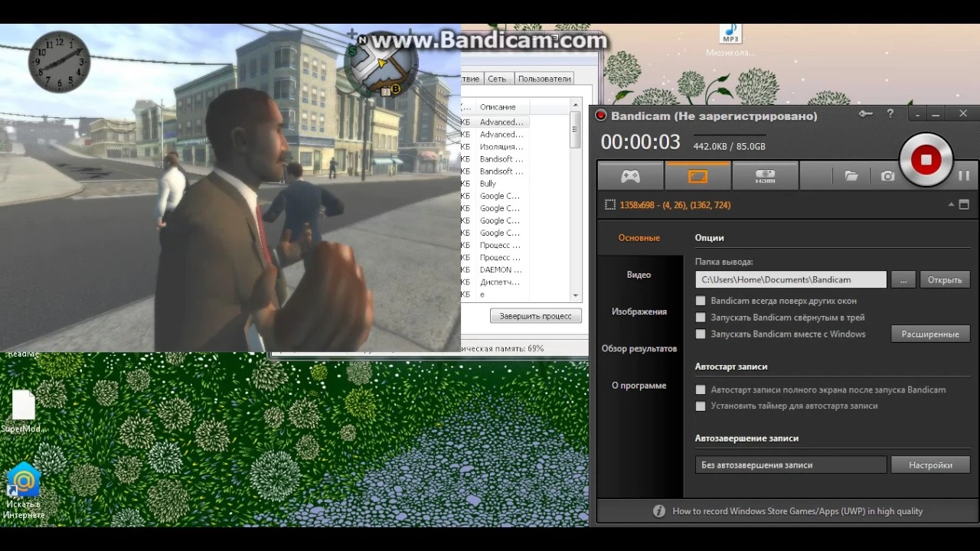Click the Bandicam key registration icon
Viewport: 980px width, 551px height.
pos(866,114)
